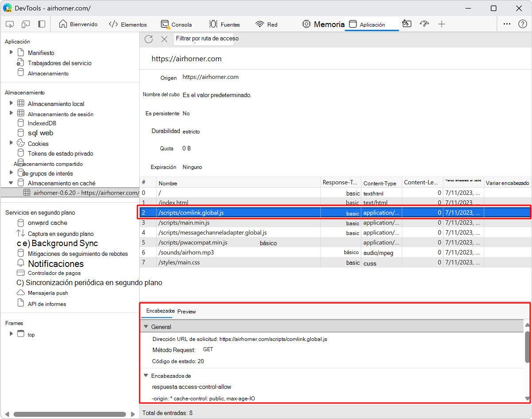Expand the Cookies node
532x419 pixels.
(11, 143)
